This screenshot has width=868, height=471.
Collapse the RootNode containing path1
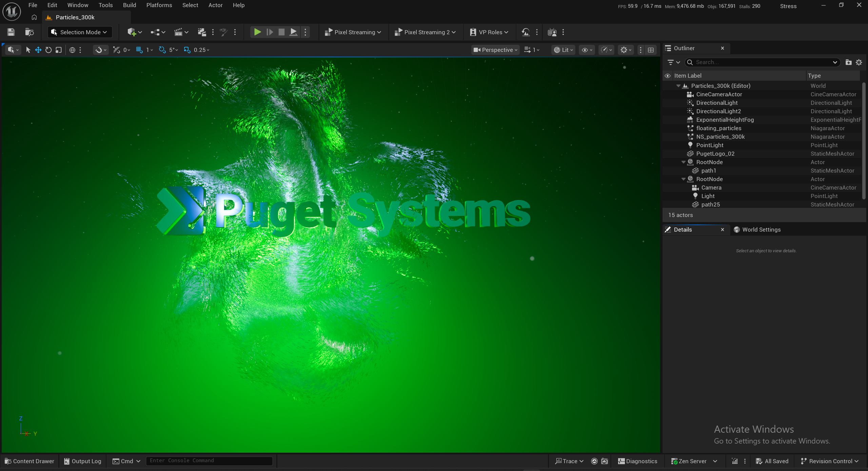coord(684,162)
